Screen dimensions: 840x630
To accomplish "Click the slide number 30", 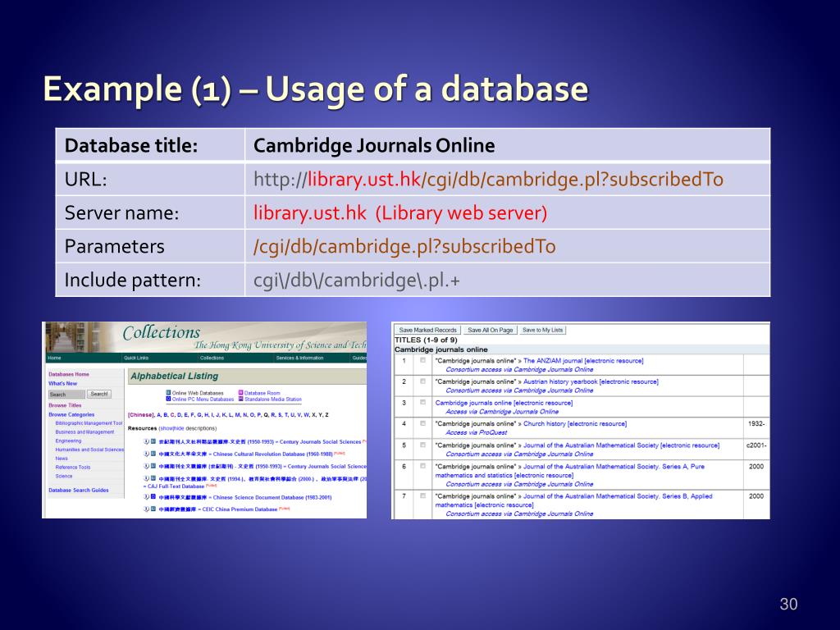I will coord(788,605).
